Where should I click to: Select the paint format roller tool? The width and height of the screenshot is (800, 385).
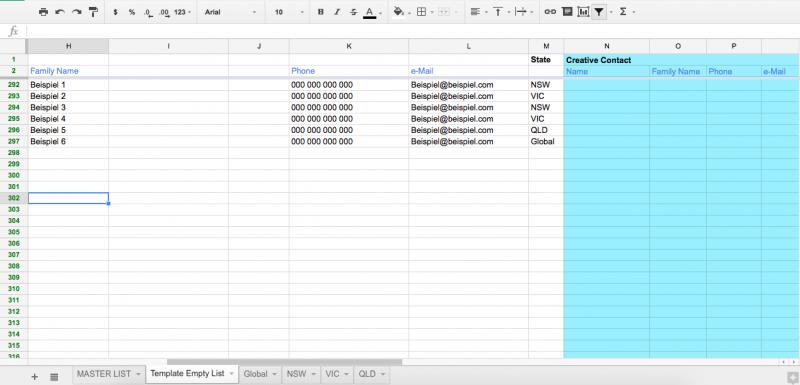click(x=93, y=12)
